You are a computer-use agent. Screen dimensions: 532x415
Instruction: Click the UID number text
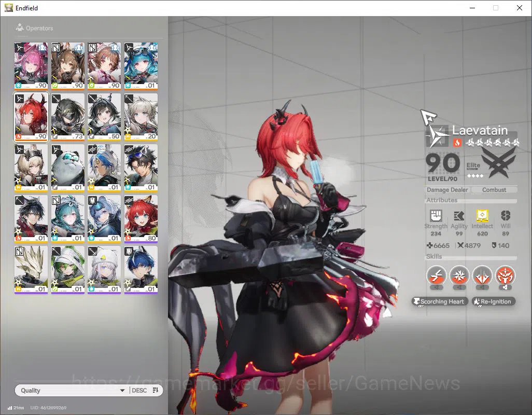[x=48, y=408]
